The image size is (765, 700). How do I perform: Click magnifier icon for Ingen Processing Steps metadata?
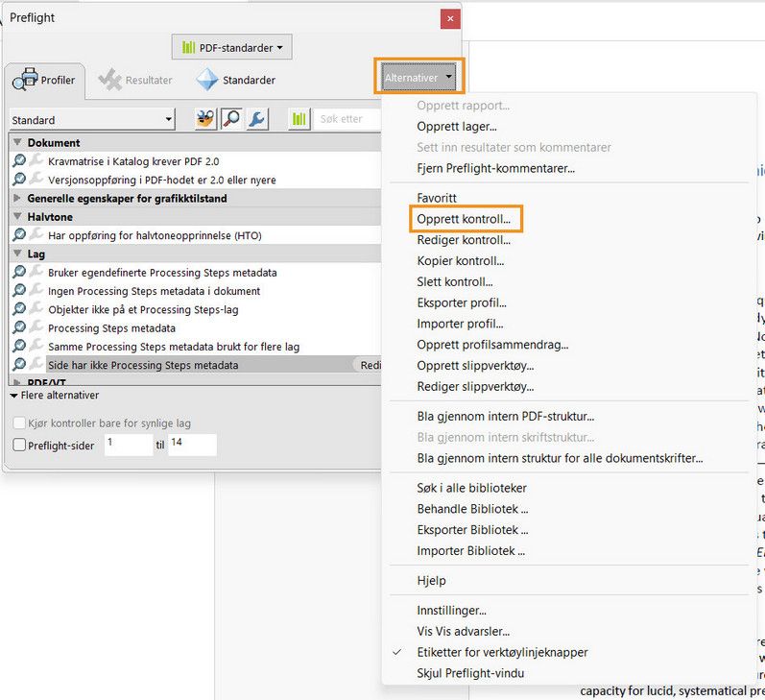coord(19,290)
